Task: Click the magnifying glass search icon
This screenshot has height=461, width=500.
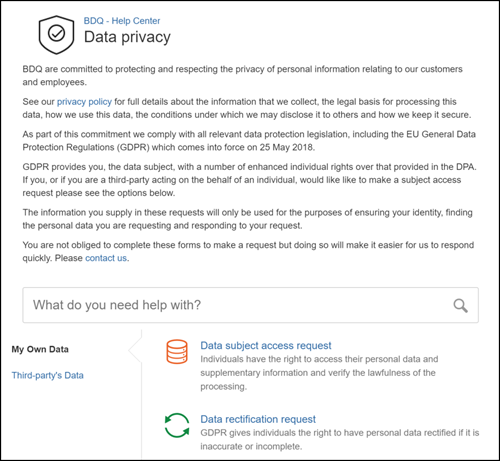Action: [x=460, y=306]
